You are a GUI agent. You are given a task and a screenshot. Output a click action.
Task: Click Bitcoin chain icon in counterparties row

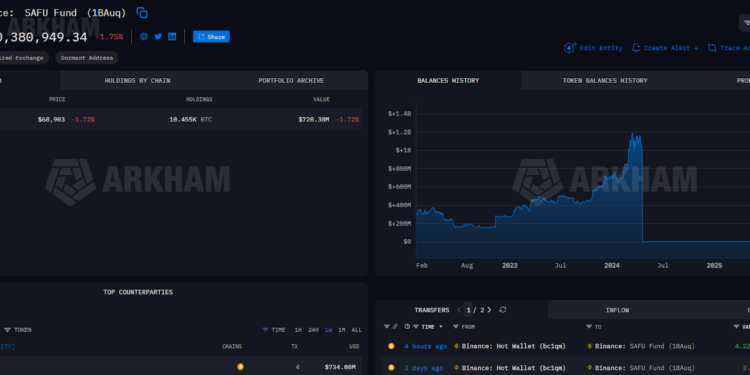click(240, 367)
